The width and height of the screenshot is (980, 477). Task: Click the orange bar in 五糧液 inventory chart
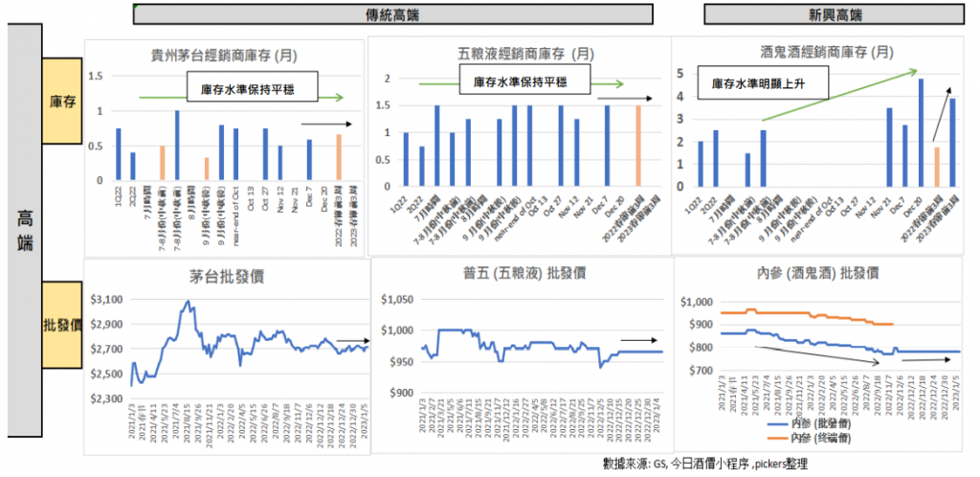[x=638, y=146]
